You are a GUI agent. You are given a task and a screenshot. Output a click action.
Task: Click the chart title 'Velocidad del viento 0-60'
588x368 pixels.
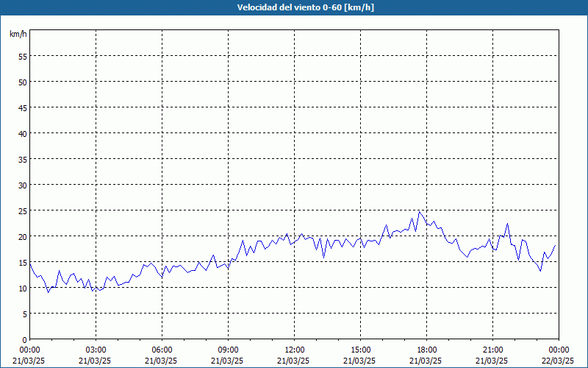click(x=294, y=8)
